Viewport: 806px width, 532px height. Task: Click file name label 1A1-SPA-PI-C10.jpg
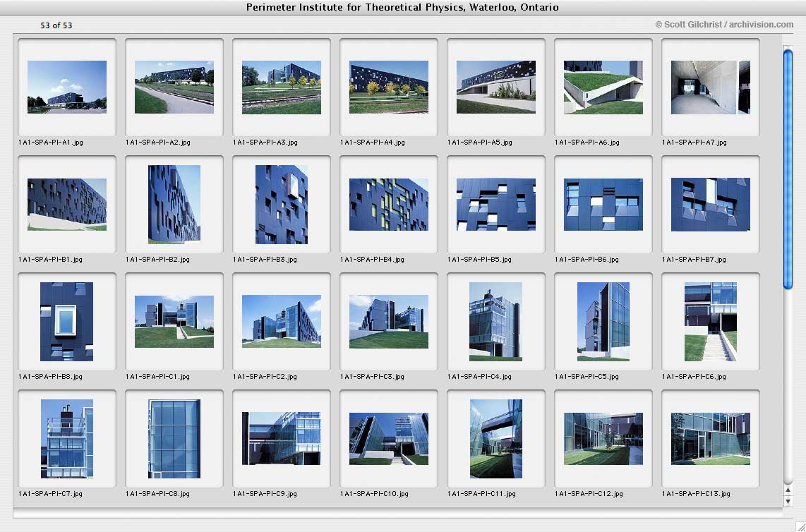374,494
